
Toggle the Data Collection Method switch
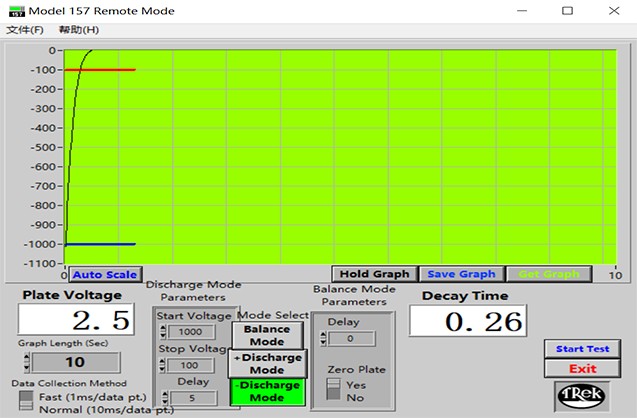[25, 402]
